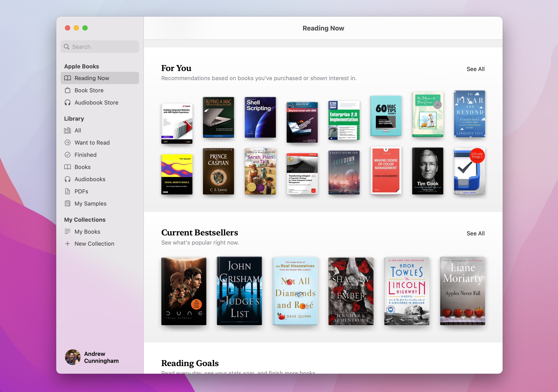This screenshot has width=558, height=392.
Task: Open Not All Diamonds and Rosé
Action: click(x=295, y=291)
